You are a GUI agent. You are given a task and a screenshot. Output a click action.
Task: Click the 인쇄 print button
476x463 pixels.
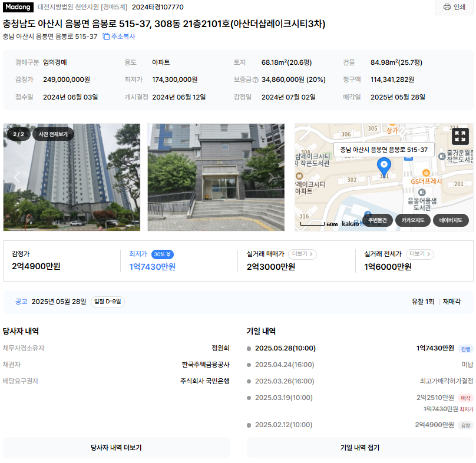coord(454,7)
